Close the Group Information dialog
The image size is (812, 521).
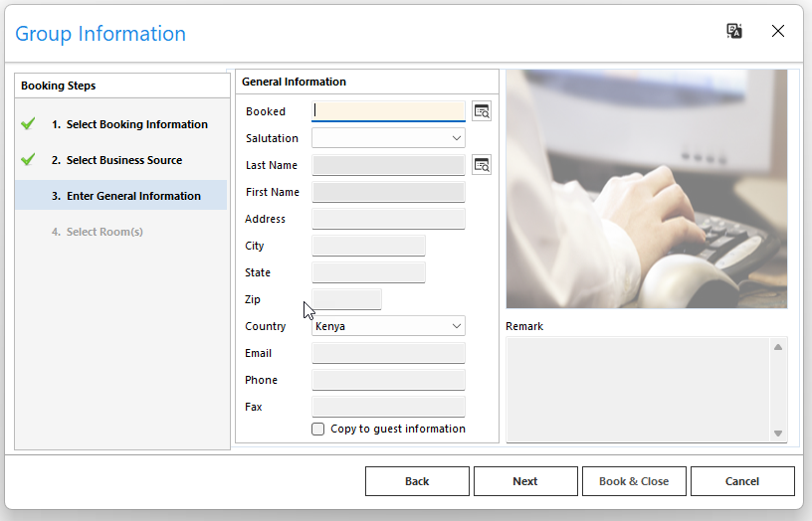[x=778, y=31]
